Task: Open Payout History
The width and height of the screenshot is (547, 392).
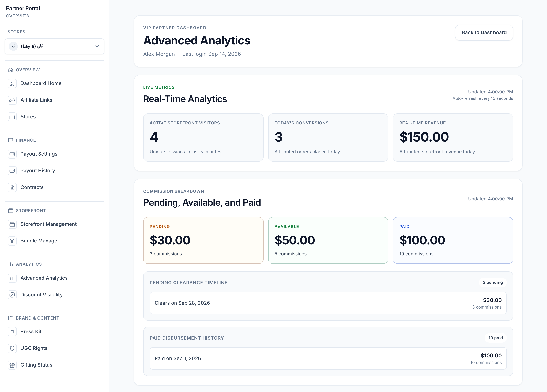Action: (55, 171)
